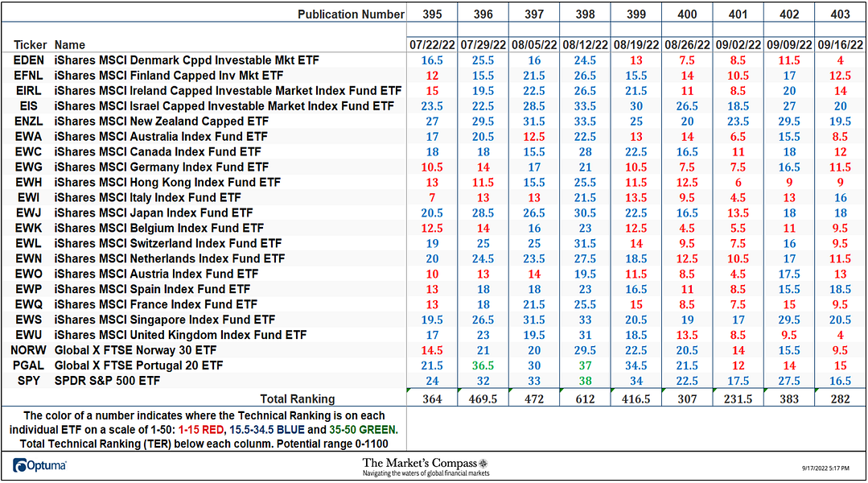Click Total Ranking value 416.5
The image size is (868, 483).
[x=636, y=399]
